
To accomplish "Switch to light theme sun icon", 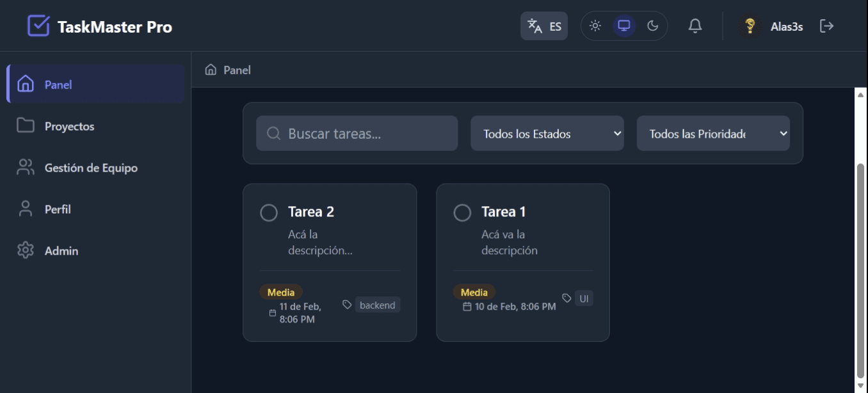I will coord(595,26).
